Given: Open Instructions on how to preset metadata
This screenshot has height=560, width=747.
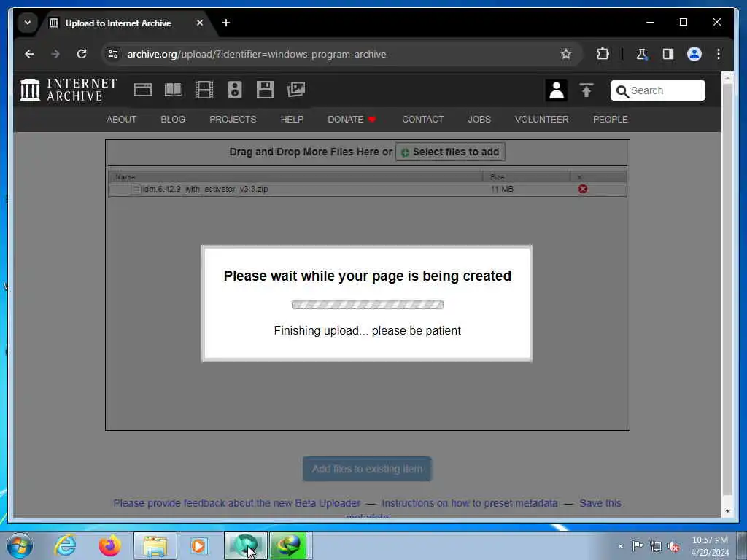Looking at the screenshot, I should (x=469, y=503).
